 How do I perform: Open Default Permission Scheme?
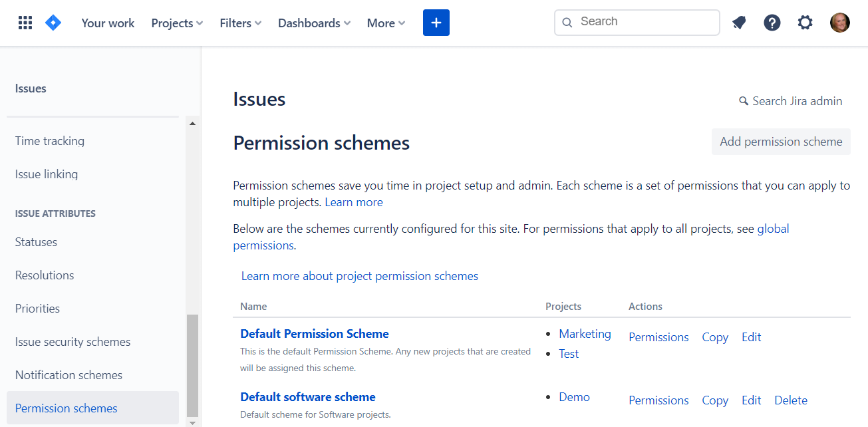(314, 333)
